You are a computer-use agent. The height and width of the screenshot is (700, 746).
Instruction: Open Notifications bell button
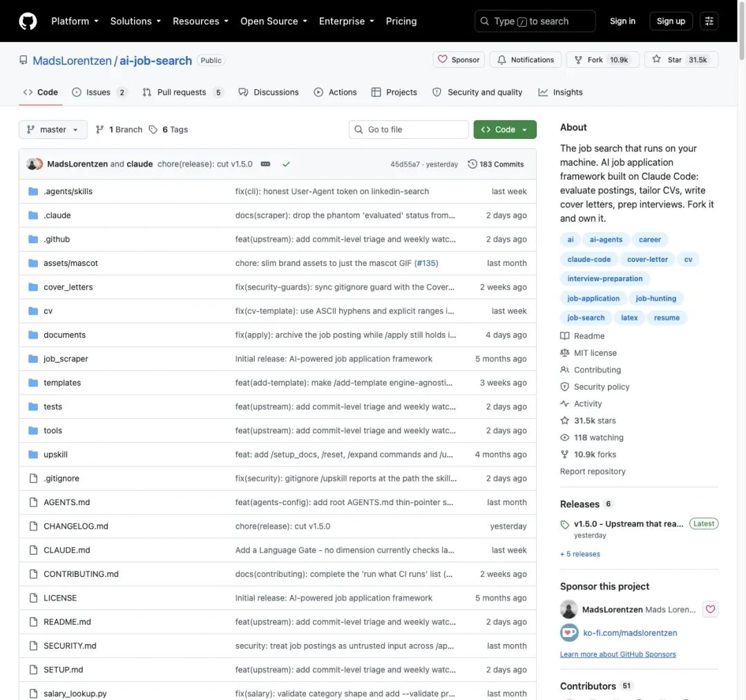tap(526, 59)
